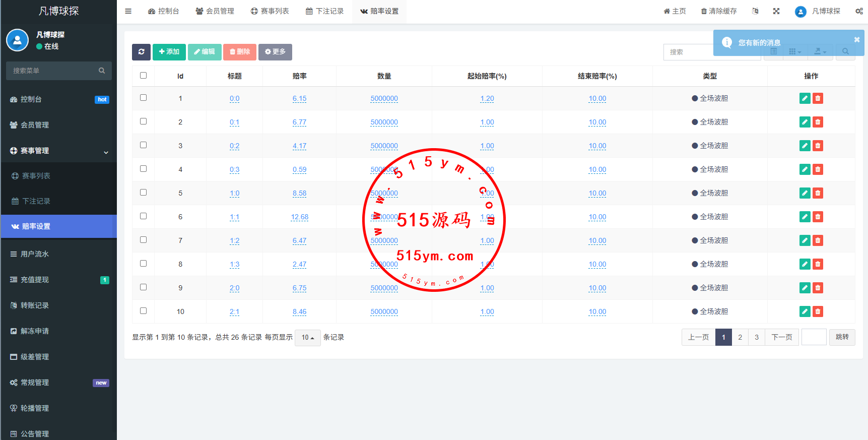Click the refresh table icon button

[x=141, y=52]
